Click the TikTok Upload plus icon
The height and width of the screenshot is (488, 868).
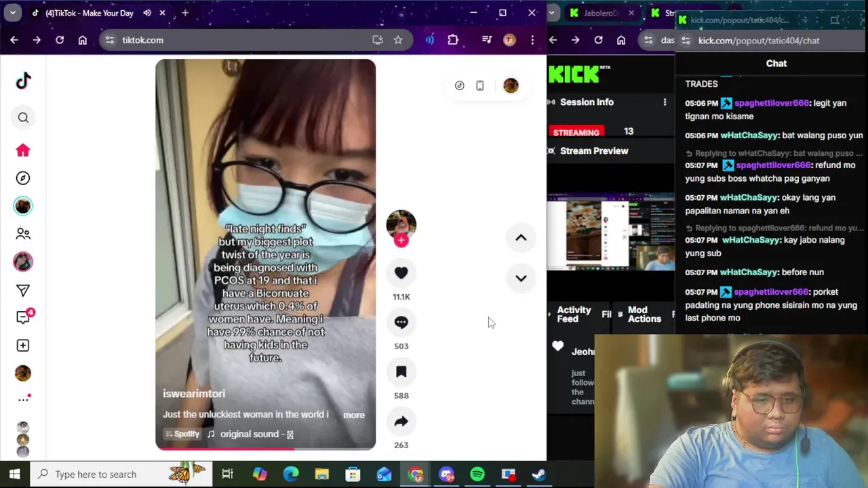[23, 346]
